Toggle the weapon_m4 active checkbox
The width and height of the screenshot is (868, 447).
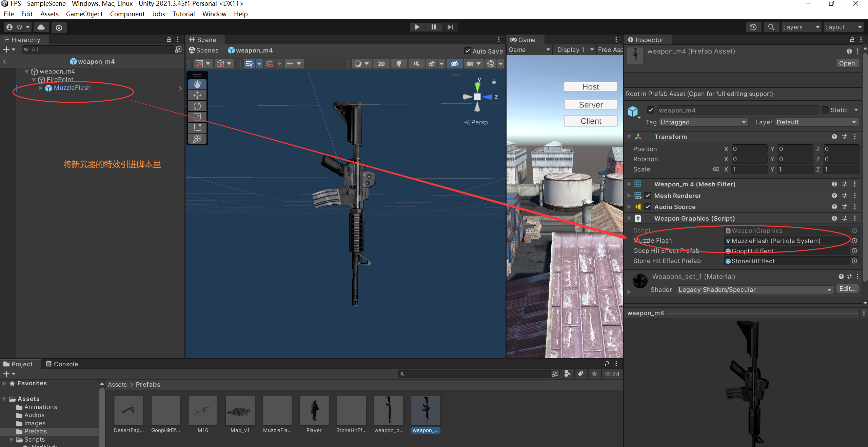pyautogui.click(x=650, y=110)
